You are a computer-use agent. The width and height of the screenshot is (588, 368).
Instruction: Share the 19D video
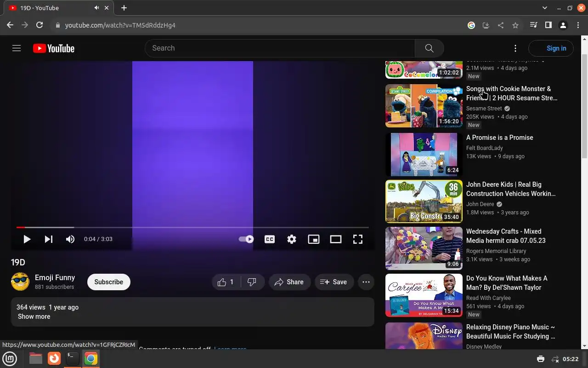(289, 282)
